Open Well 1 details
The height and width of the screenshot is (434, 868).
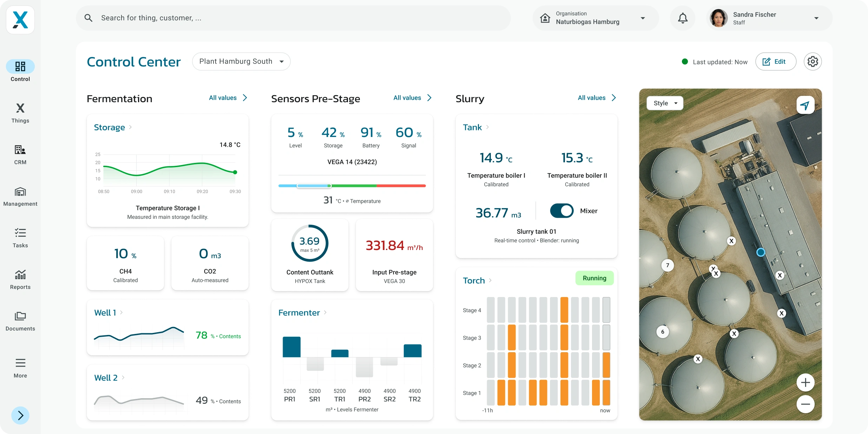pyautogui.click(x=108, y=313)
